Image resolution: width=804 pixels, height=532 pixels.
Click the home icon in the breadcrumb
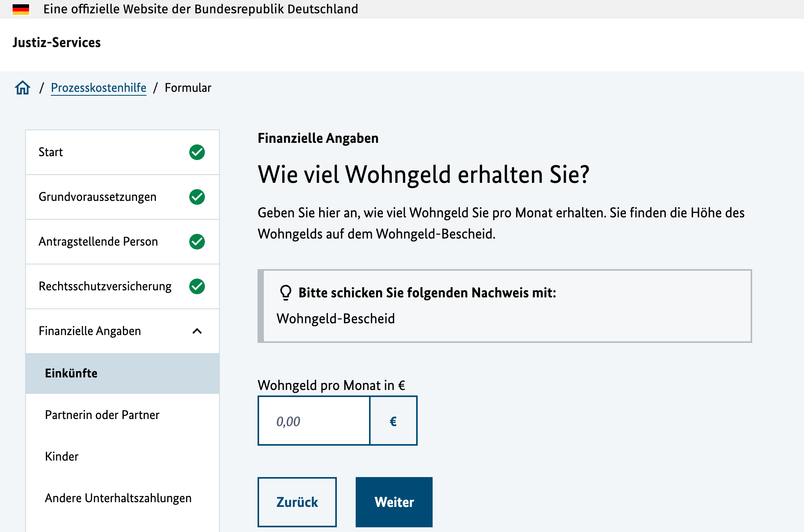pyautogui.click(x=22, y=87)
